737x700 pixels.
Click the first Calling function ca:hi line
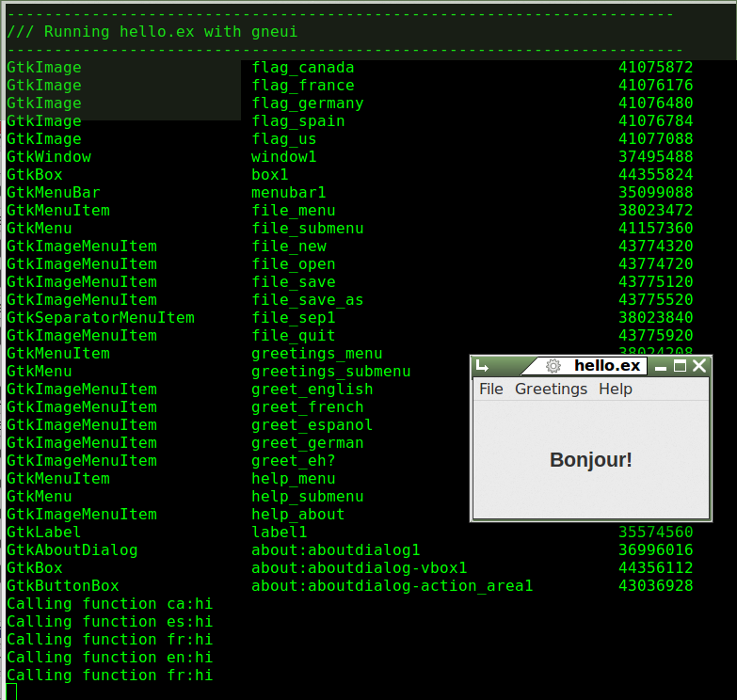point(109,604)
